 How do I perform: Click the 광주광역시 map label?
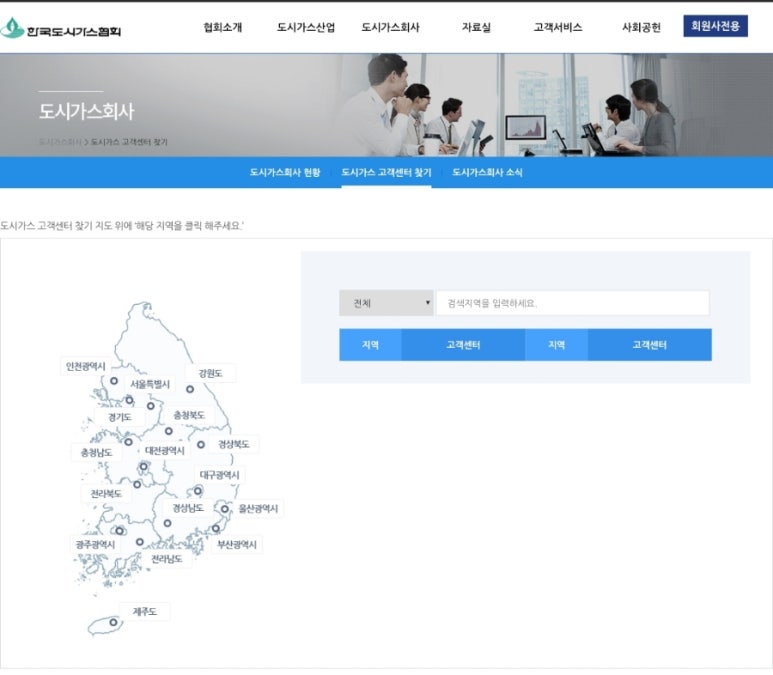coord(95,545)
